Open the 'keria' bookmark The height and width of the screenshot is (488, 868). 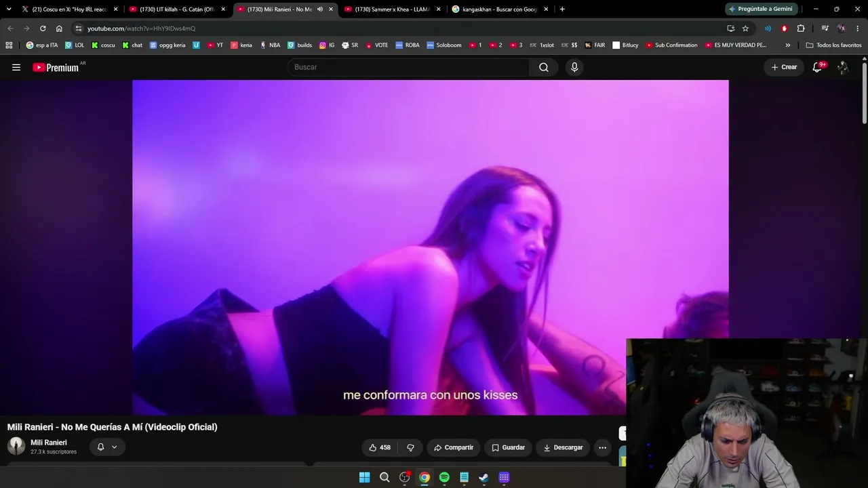(241, 45)
